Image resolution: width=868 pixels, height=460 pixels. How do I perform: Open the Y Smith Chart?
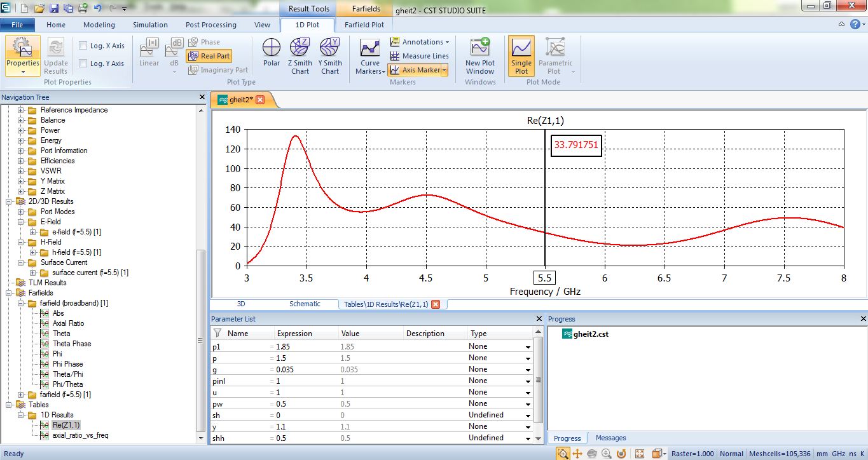(330, 55)
